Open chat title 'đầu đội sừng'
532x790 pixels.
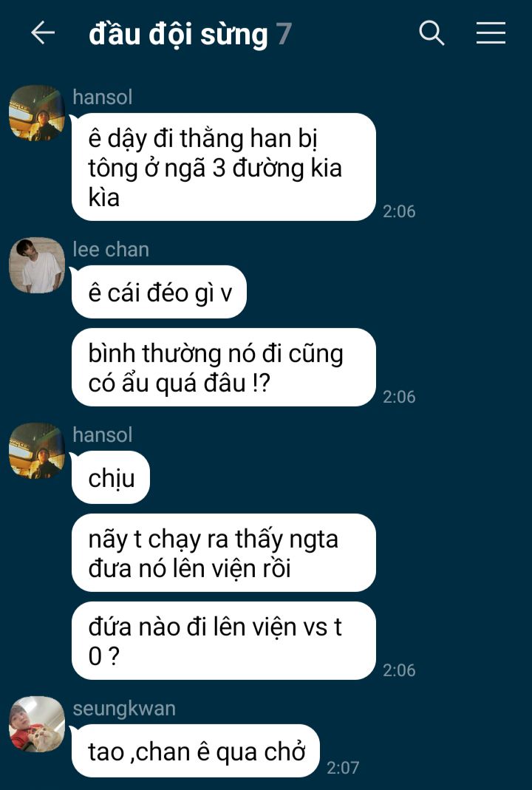coord(178,34)
